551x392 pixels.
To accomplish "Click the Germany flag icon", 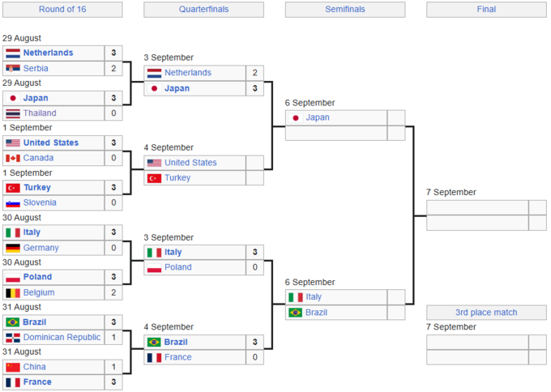I will coord(12,248).
